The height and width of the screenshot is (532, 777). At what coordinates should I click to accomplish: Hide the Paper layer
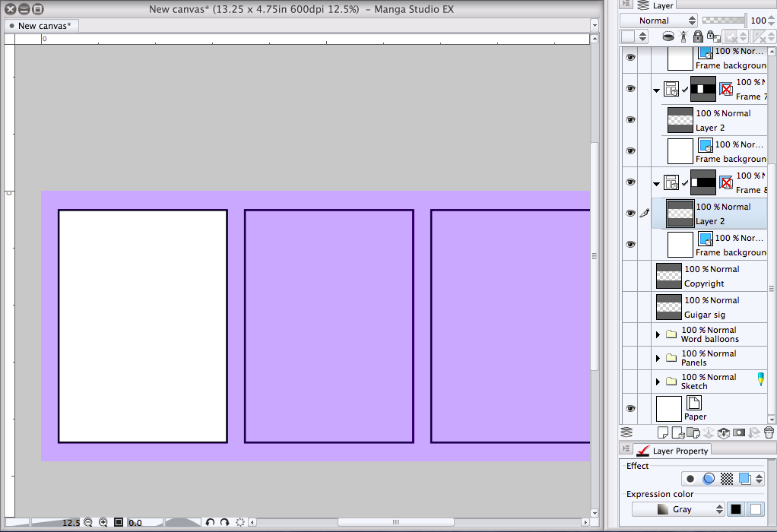click(630, 409)
